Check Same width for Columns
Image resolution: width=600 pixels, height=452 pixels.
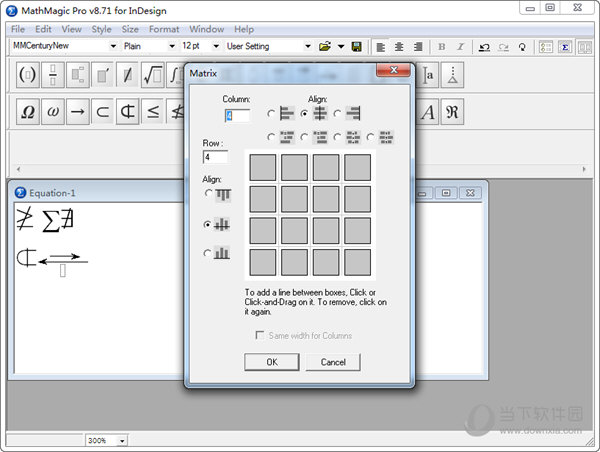pos(259,335)
